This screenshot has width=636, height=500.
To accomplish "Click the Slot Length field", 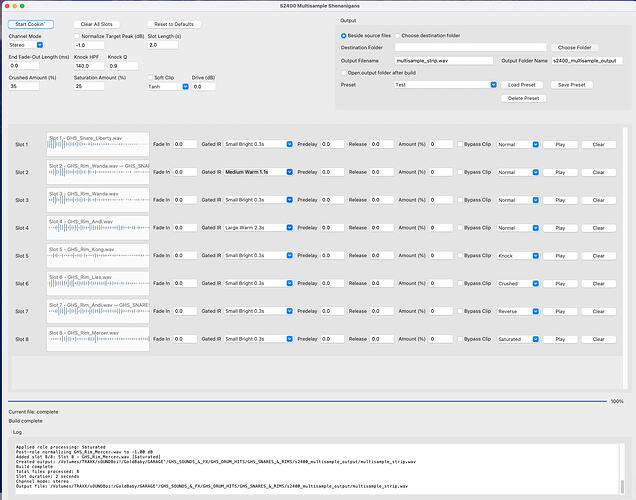I will (163, 45).
